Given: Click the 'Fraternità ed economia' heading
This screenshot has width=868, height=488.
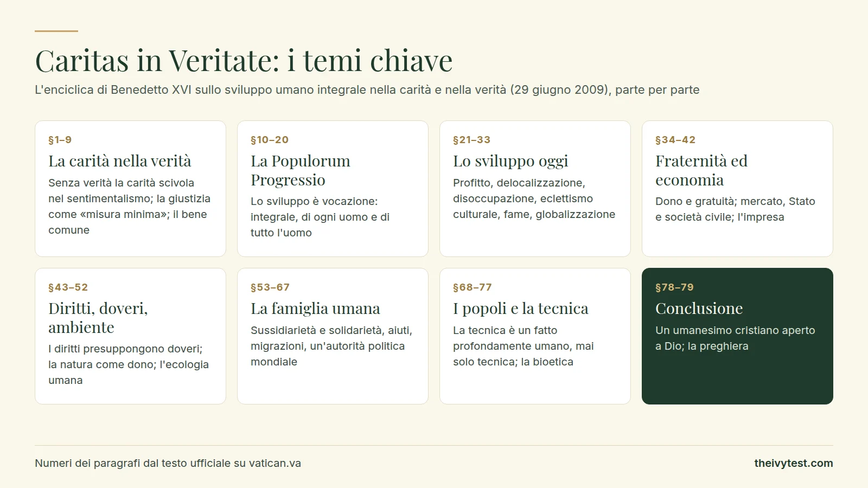Looking at the screenshot, I should click(701, 170).
